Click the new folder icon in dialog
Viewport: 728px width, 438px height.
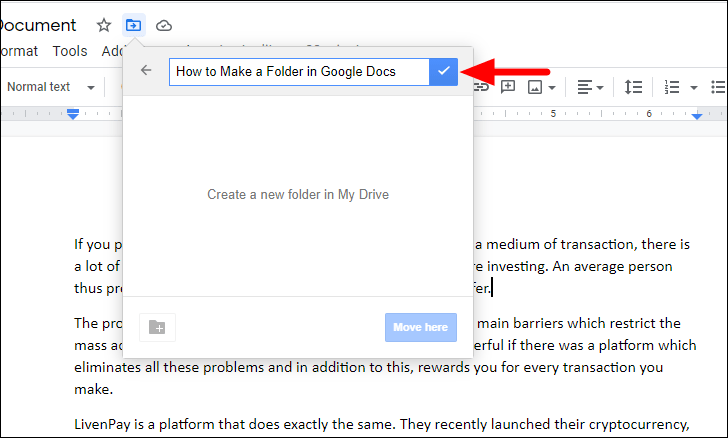point(157,327)
